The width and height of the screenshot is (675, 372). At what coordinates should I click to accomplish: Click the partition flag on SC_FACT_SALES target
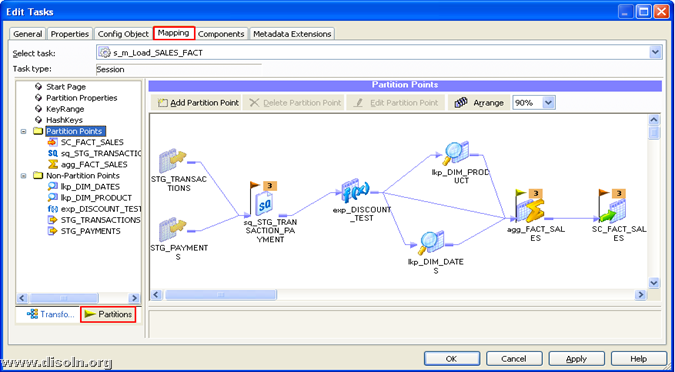[x=603, y=194]
